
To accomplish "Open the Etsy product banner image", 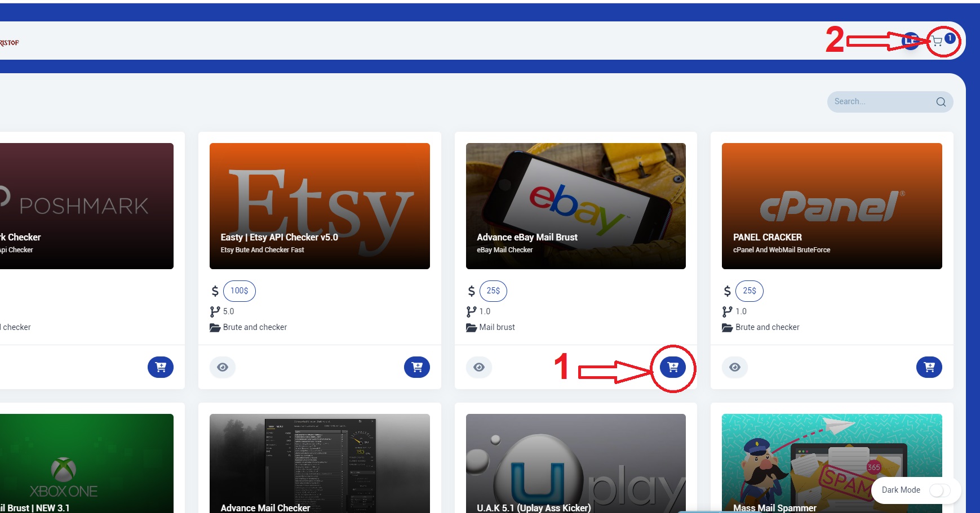I will click(320, 206).
